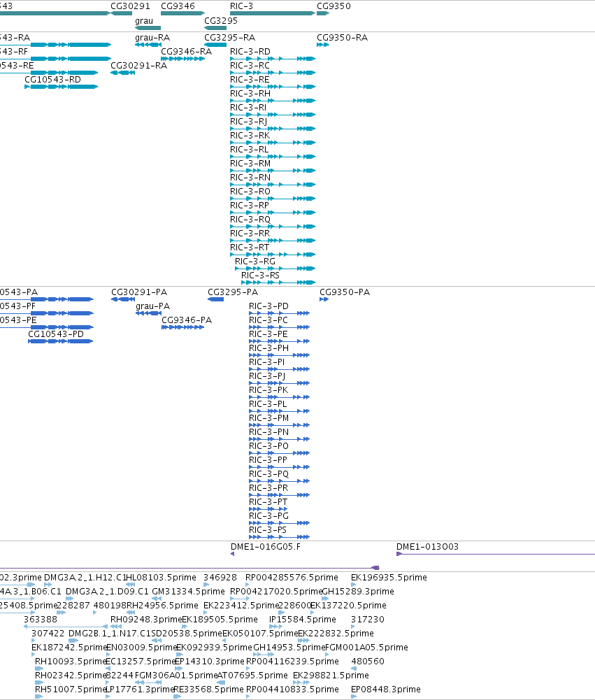Select the GM31334.5prime EST label
The width and height of the screenshot is (595, 700).
pyautogui.click(x=188, y=592)
